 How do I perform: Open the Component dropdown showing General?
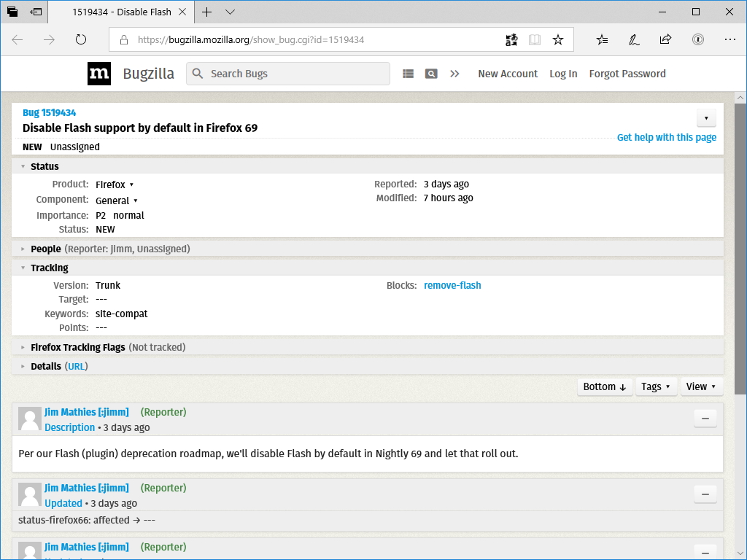[117, 200]
